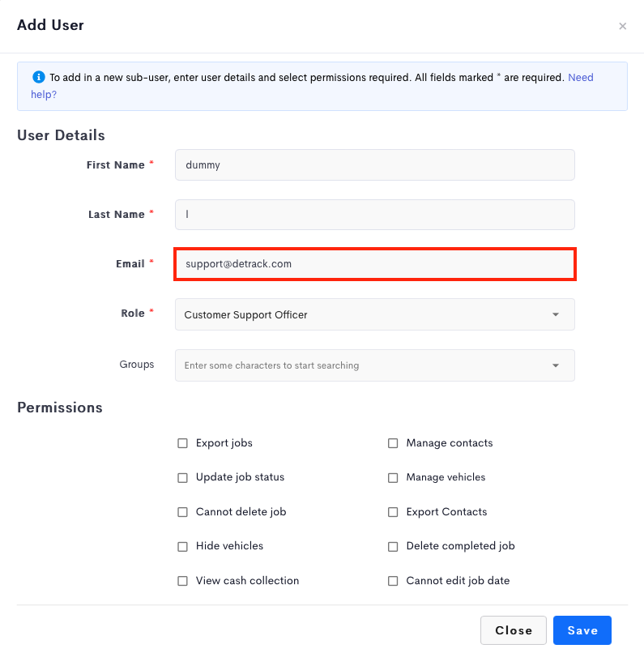This screenshot has height=653, width=644.
Task: Close the Add User dialog with X
Action: (x=622, y=26)
